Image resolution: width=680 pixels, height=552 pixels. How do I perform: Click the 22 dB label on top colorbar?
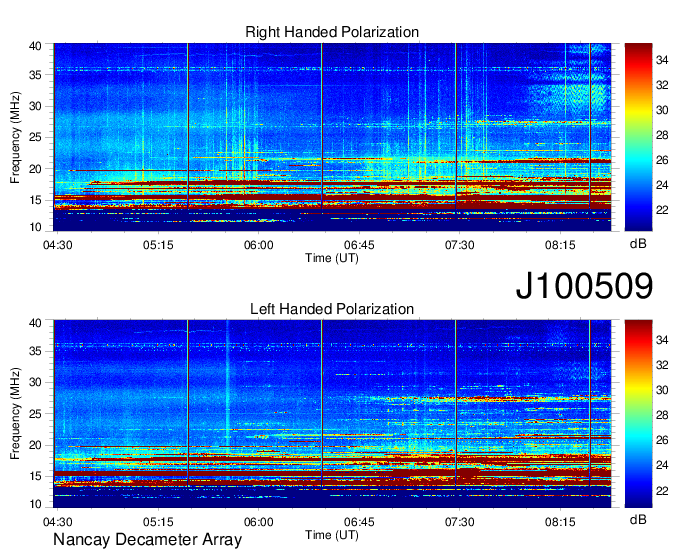coord(662,210)
